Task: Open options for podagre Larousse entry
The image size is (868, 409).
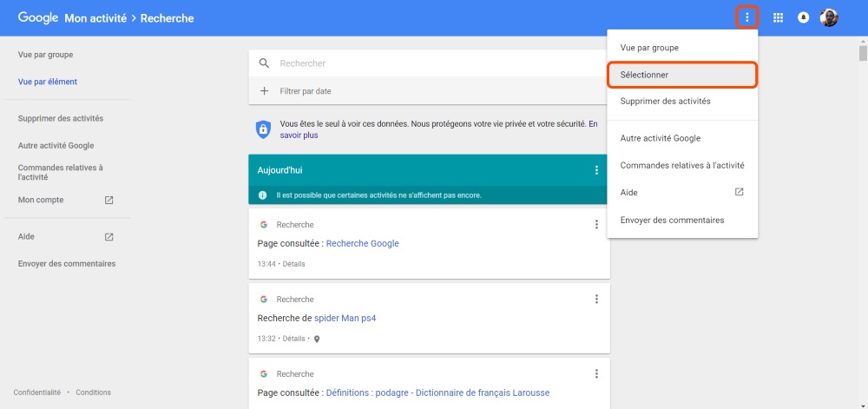Action: click(x=596, y=373)
